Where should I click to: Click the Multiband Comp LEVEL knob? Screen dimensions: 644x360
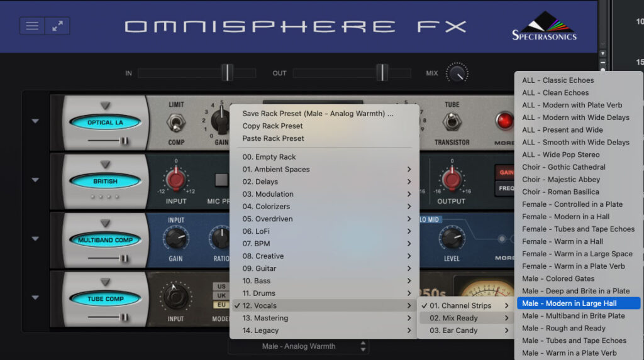[452, 239]
